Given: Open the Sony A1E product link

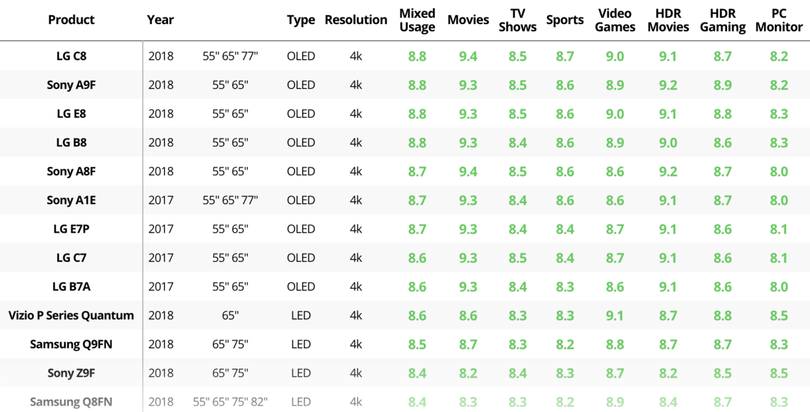Looking at the screenshot, I should pos(71,201).
